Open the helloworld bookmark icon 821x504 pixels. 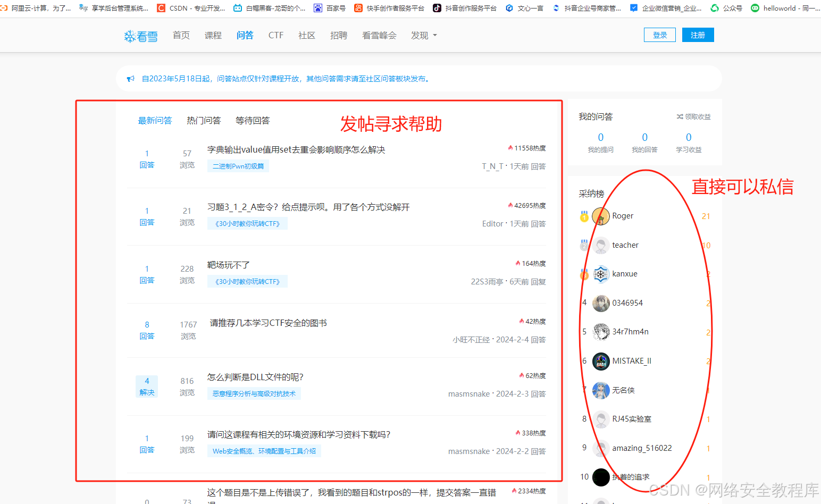pyautogui.click(x=755, y=8)
